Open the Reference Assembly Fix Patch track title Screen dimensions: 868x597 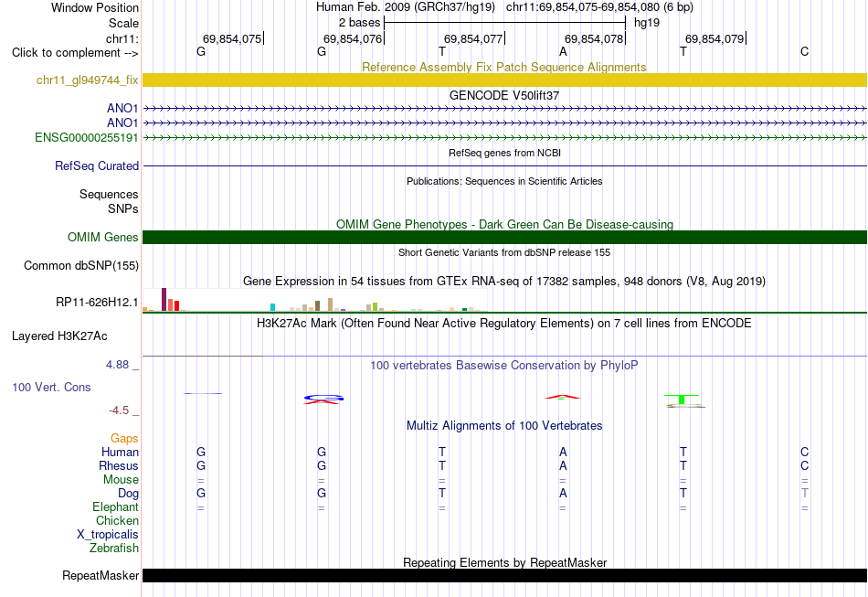click(x=503, y=67)
